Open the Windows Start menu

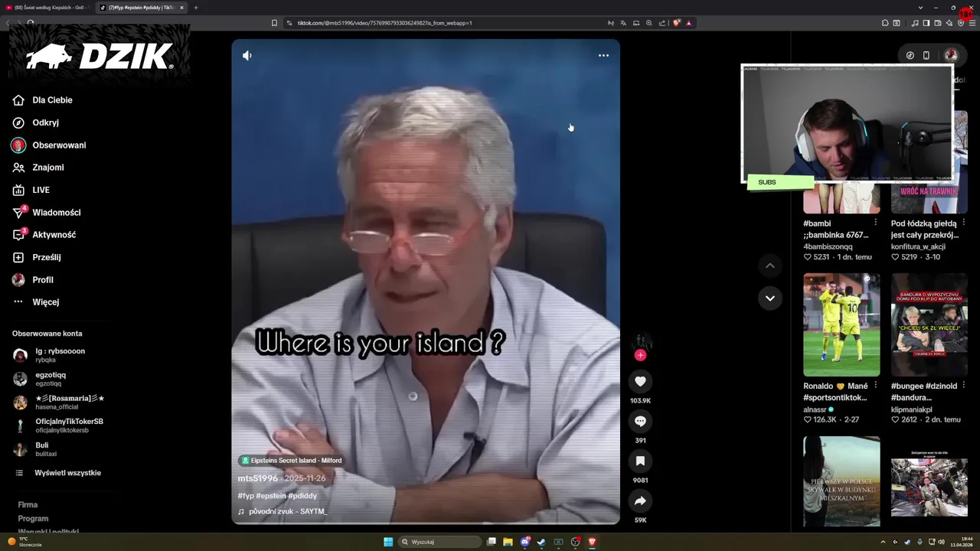click(388, 542)
